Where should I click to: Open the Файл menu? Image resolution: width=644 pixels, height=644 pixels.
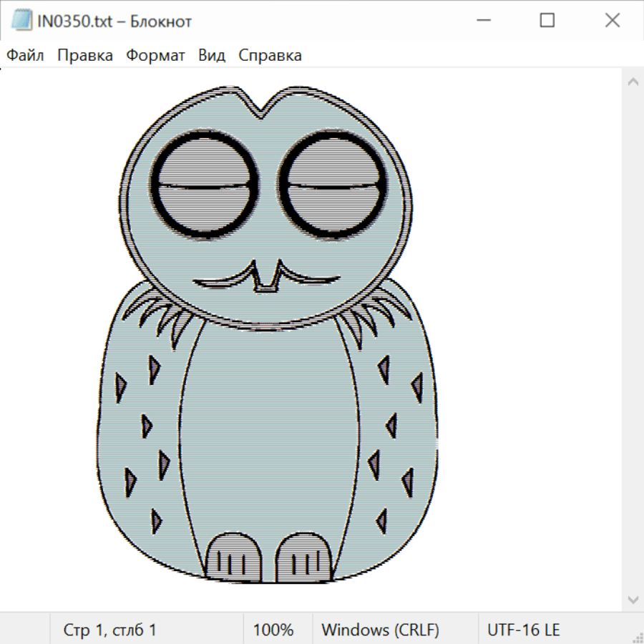[x=26, y=55]
